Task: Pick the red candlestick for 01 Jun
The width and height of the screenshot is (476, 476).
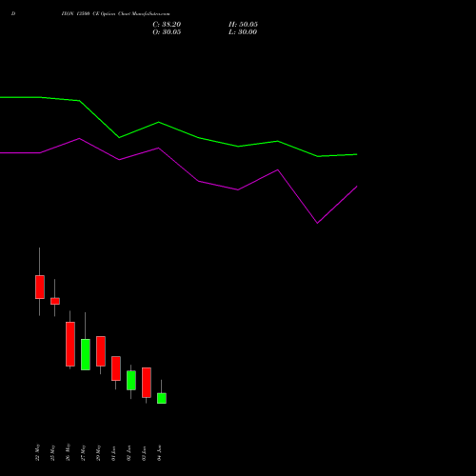Action: (116, 368)
